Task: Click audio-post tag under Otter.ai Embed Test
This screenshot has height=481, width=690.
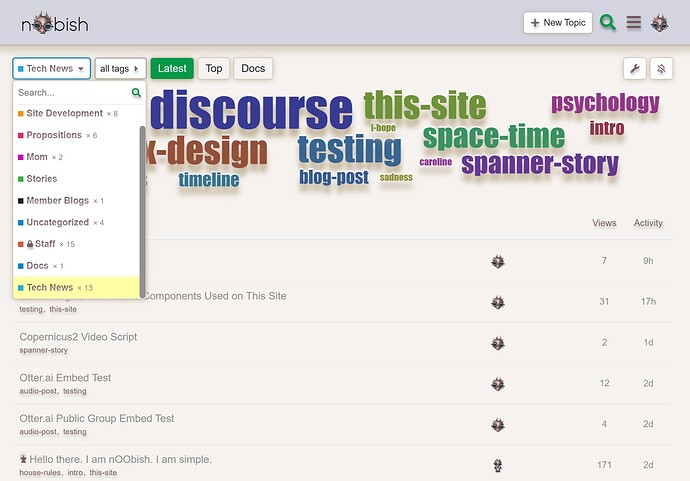Action: [x=38, y=391]
